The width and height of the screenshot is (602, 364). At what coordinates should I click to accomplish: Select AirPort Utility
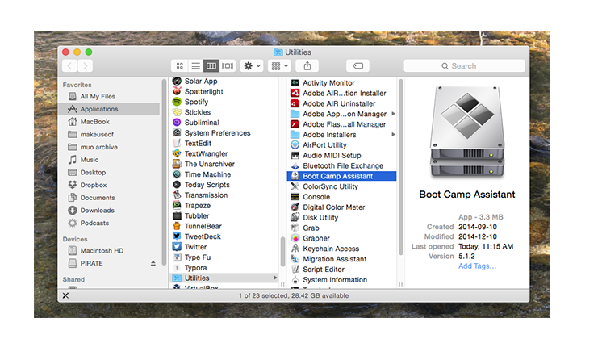(324, 145)
